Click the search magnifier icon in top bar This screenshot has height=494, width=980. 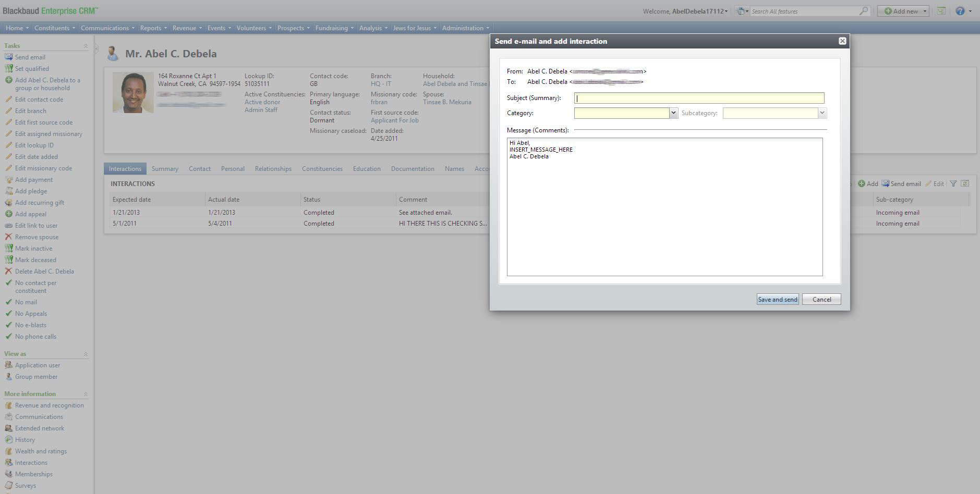point(864,11)
